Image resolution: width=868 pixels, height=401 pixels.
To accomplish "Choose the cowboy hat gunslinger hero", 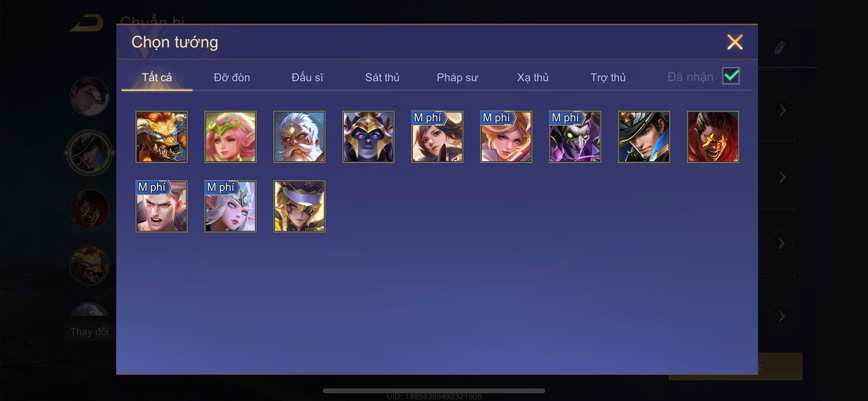I will (x=644, y=137).
